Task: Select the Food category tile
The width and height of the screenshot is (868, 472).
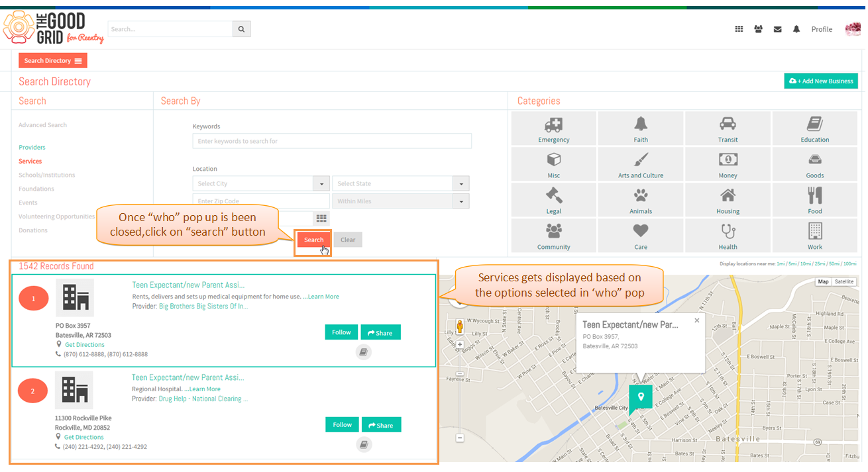Action: coord(815,200)
